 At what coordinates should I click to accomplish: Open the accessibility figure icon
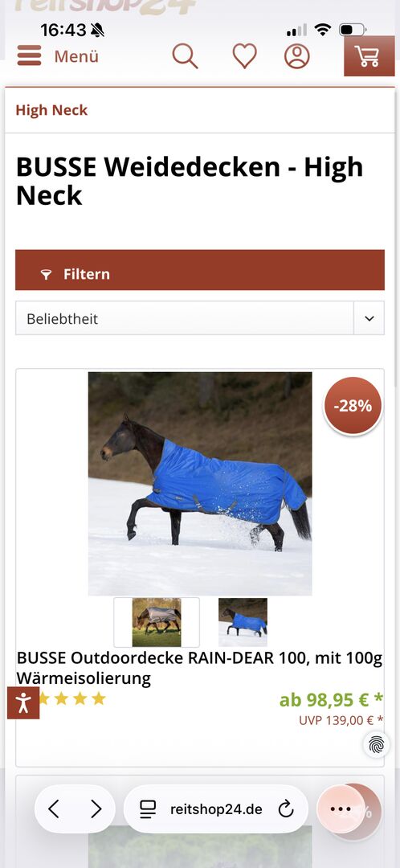point(23,702)
